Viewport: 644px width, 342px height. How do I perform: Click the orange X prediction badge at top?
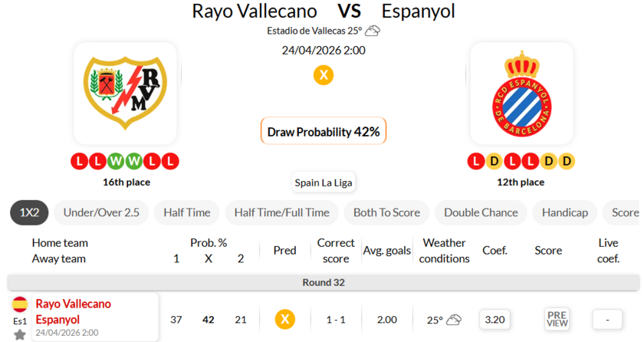(x=324, y=75)
